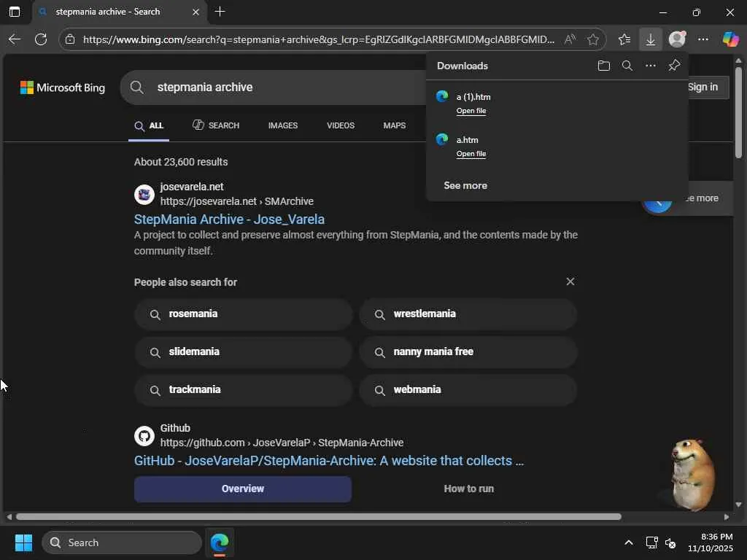Open the network status tray icon
The image size is (747, 560).
click(651, 542)
